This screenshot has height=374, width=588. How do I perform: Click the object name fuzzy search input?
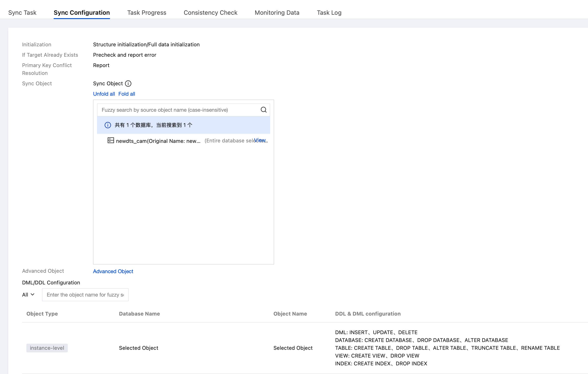(x=85, y=295)
